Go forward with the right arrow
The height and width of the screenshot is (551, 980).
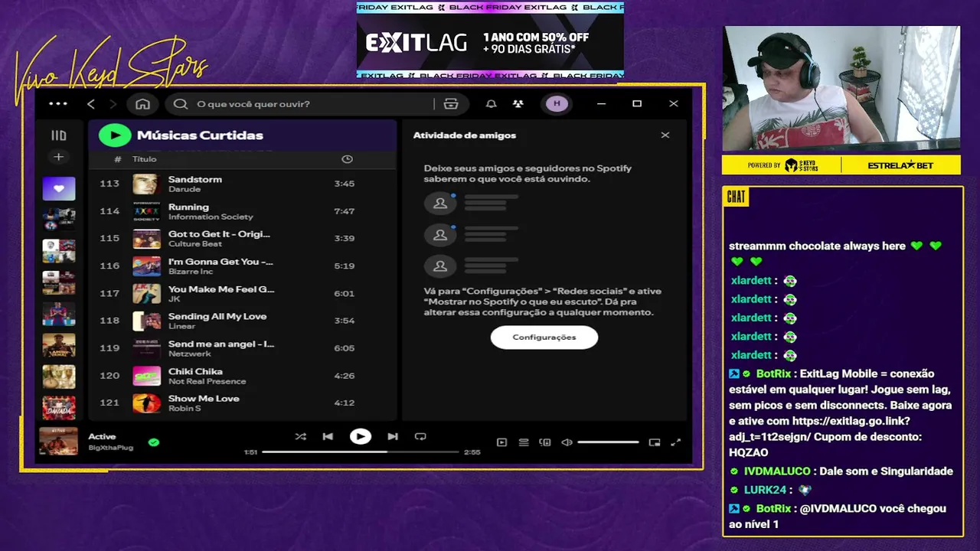point(113,104)
